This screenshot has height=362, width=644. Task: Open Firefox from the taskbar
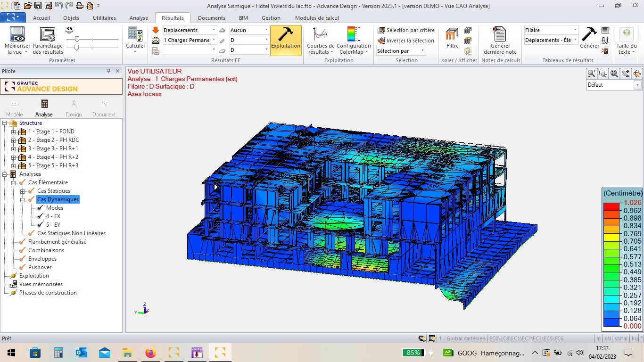[x=150, y=353]
